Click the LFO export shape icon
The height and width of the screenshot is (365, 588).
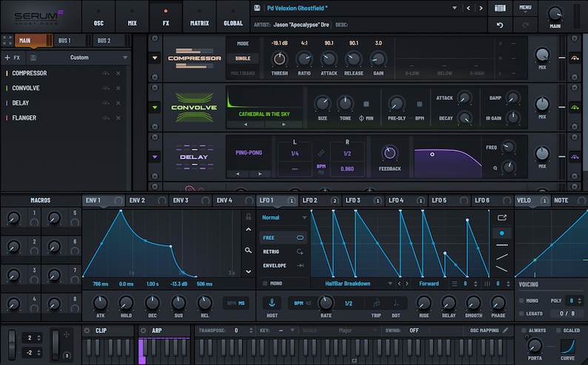coord(502,218)
